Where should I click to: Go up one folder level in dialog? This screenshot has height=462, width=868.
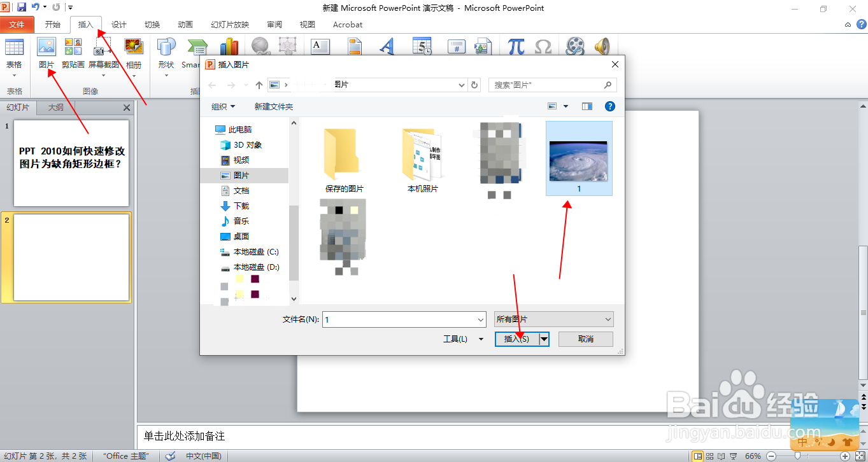click(x=259, y=85)
